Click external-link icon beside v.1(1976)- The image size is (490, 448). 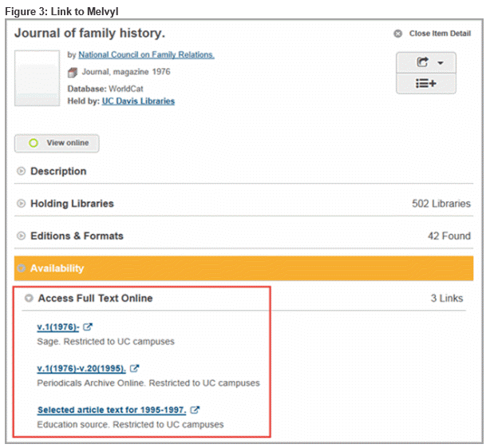tap(88, 327)
